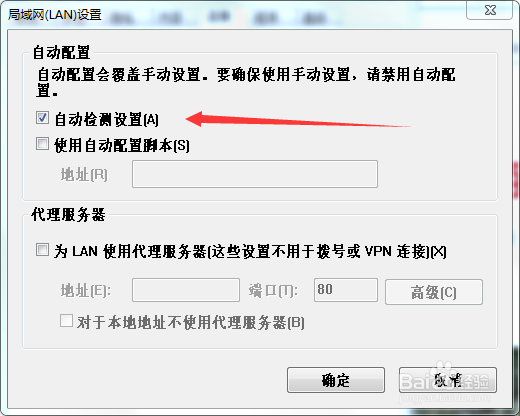520x416 pixels.
Task: Click the 取消 cancel button
Action: click(448, 380)
